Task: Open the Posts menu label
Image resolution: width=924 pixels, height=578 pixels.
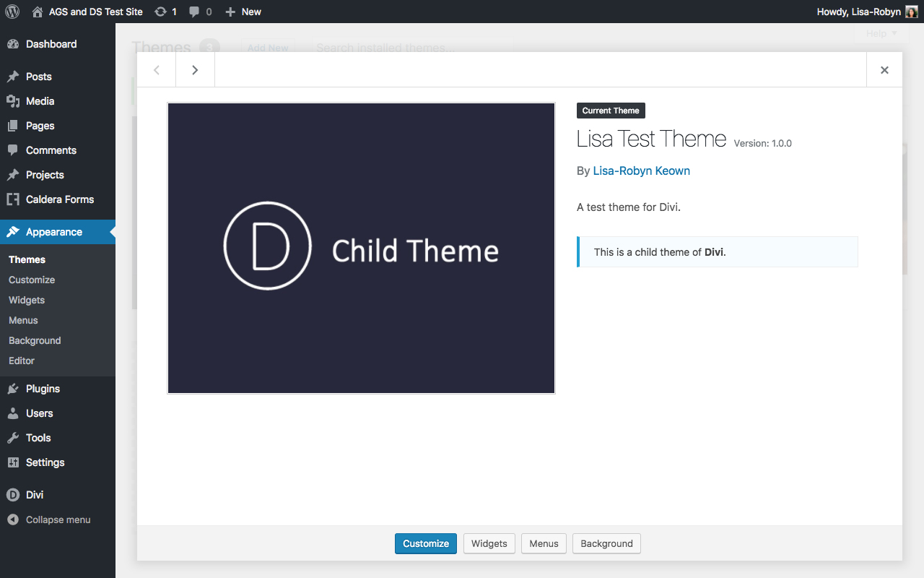Action: pos(39,77)
